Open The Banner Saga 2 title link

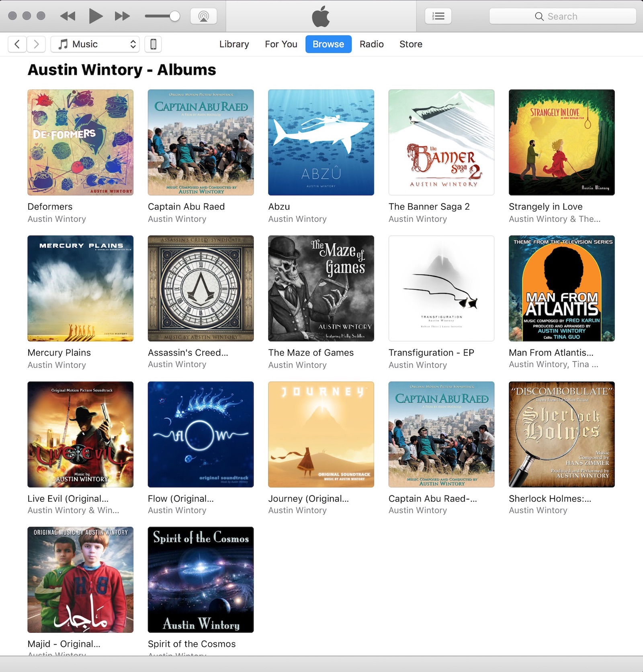[429, 207]
